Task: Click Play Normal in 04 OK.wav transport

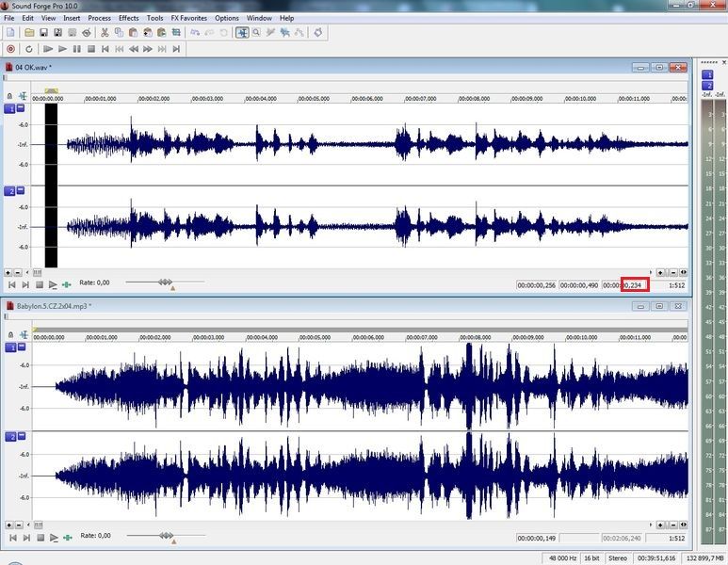Action: [x=53, y=284]
